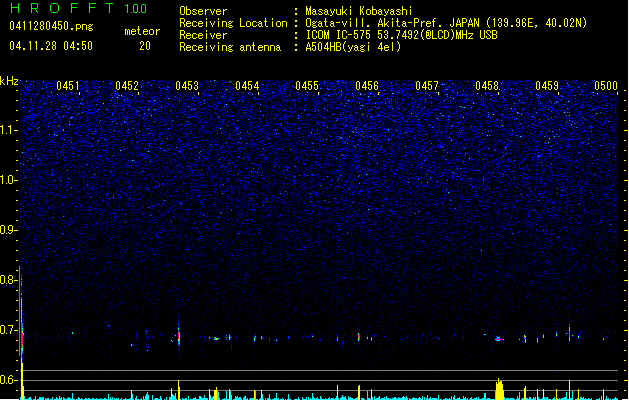Click the kHz axis unit label
Screen dimensions: 629x400
(9, 81)
